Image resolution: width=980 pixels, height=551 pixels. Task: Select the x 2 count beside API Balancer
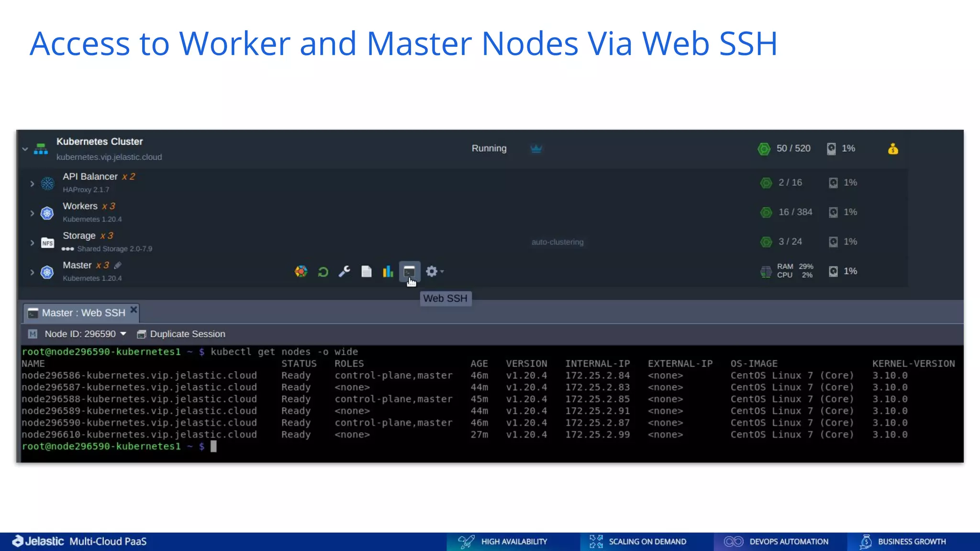coord(128,176)
